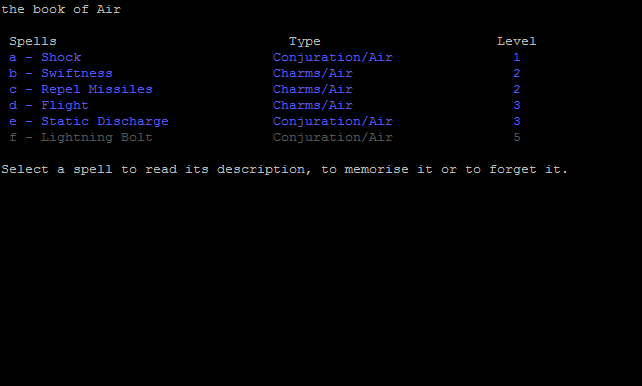This screenshot has height=386, width=642.
Task: Click Conjuration/Air type on Static Discharge row
Action: click(x=332, y=121)
